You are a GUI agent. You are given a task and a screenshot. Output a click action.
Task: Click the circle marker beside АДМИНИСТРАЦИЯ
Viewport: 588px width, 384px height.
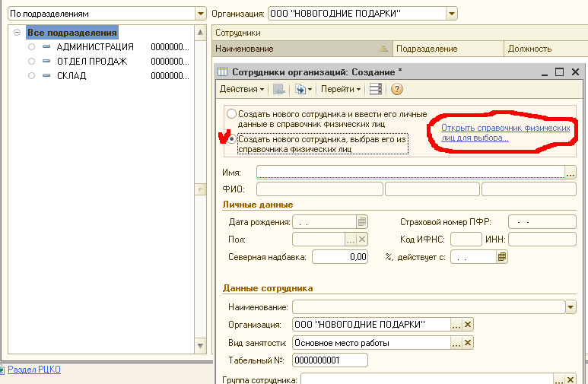coord(31,47)
